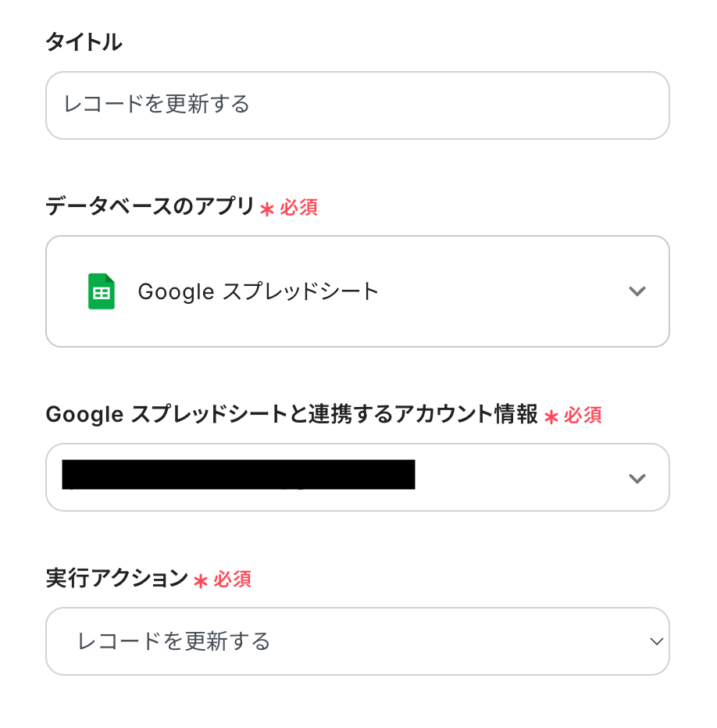Click the 実行アクション label text
This screenshot has width=717, height=728.
click(x=116, y=578)
